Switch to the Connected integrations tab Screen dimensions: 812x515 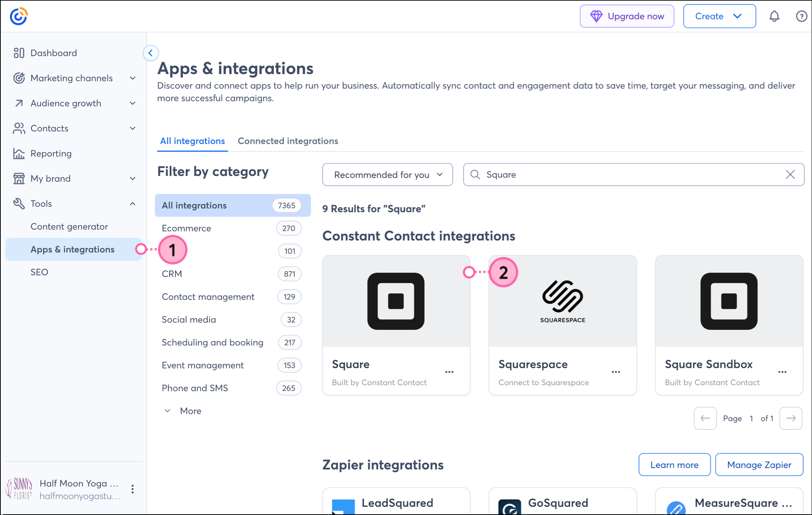pos(288,141)
